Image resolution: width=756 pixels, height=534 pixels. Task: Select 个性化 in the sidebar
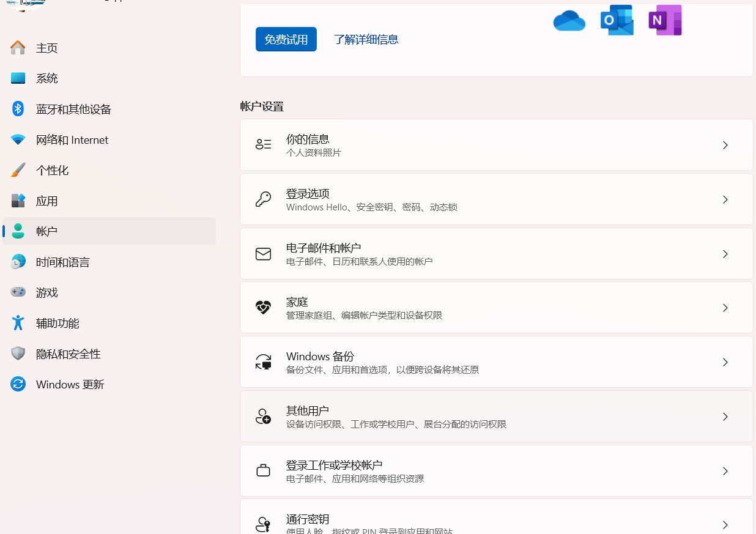point(109,170)
